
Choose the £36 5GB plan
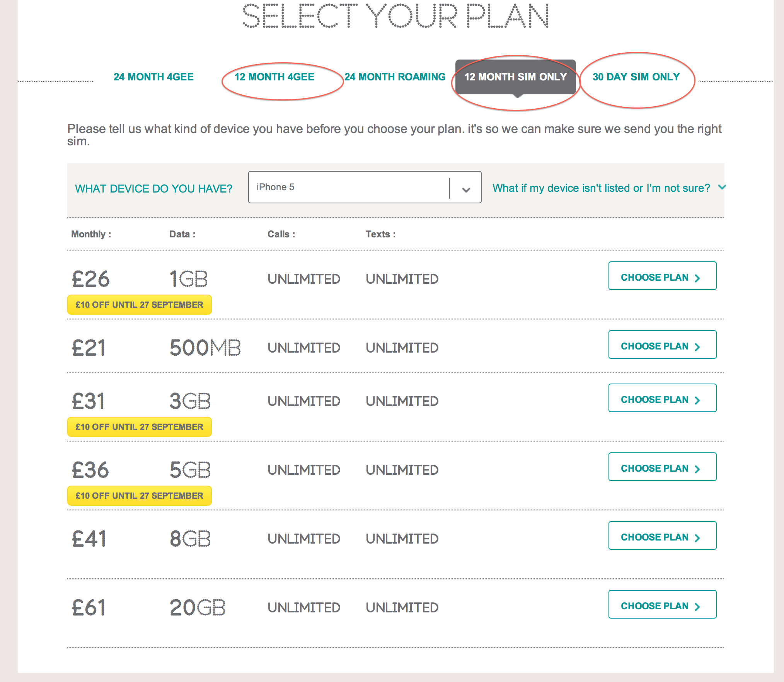click(662, 467)
